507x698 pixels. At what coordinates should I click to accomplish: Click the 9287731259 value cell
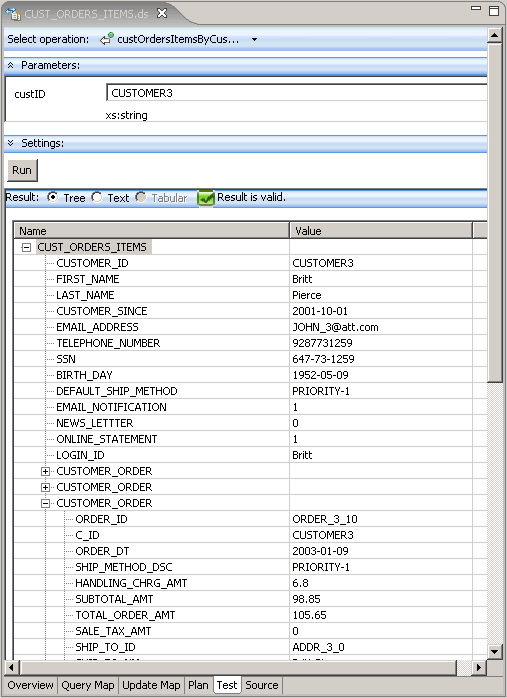(381, 343)
